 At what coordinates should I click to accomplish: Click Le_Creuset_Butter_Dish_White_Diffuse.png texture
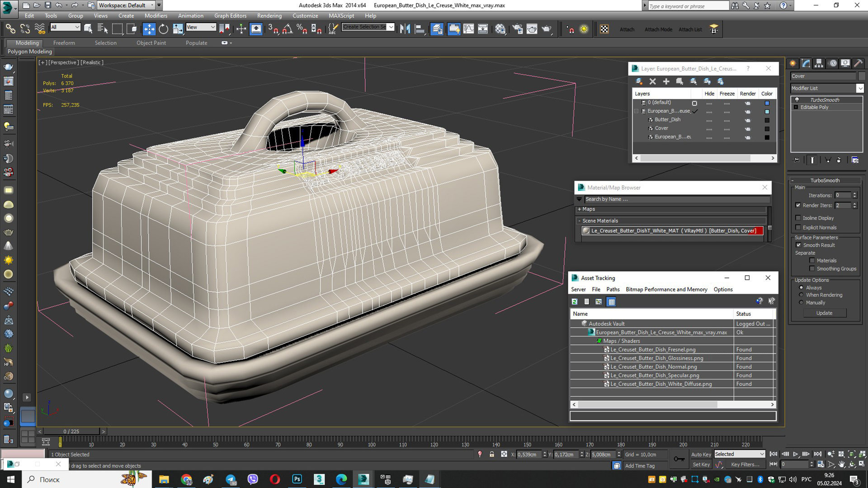[x=660, y=384]
